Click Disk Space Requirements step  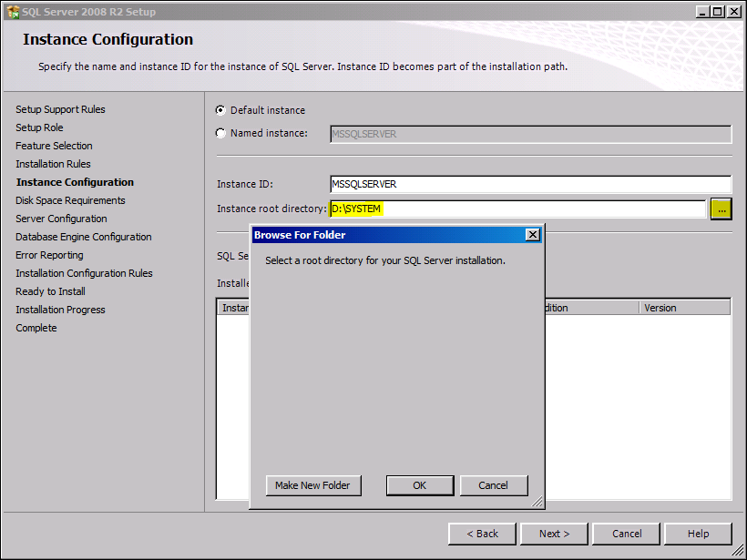[70, 200]
